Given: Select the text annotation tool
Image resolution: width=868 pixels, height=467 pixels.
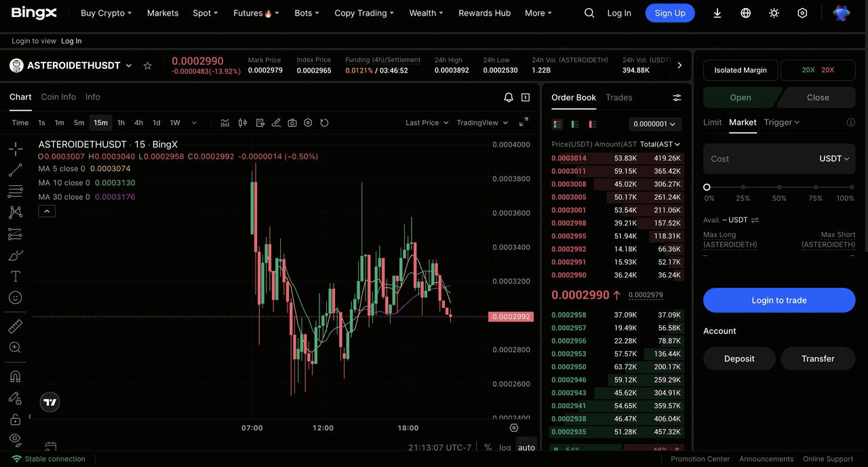Looking at the screenshot, I should tap(15, 276).
